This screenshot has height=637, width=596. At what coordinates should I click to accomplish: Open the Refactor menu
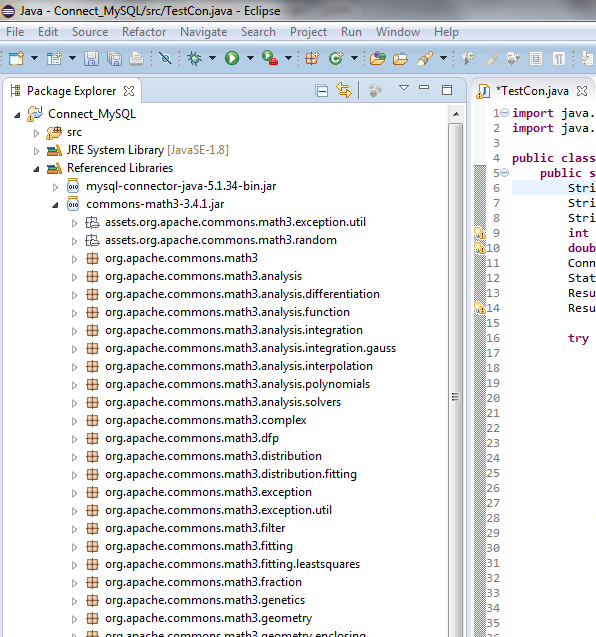144,32
